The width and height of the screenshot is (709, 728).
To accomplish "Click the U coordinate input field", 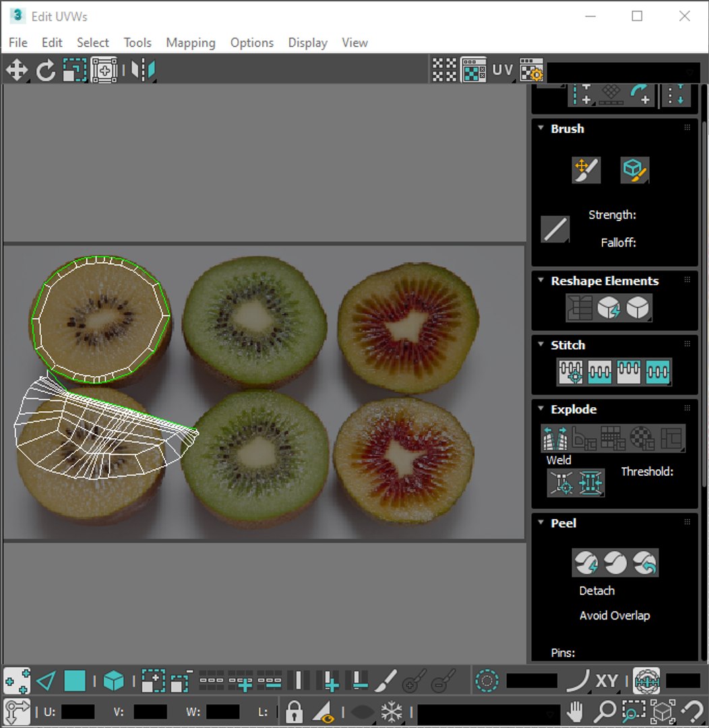I will click(x=78, y=712).
